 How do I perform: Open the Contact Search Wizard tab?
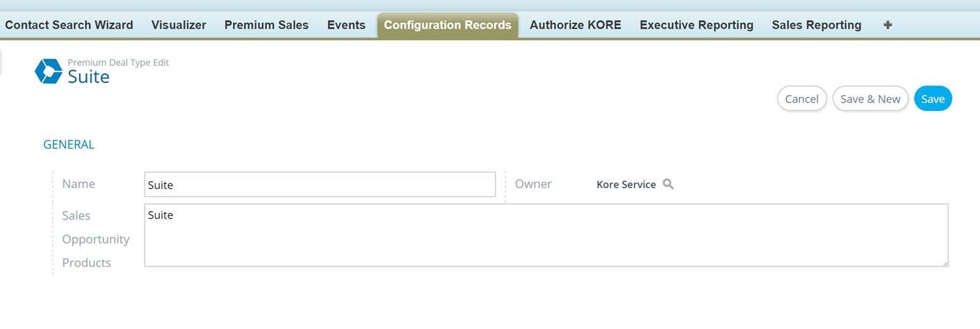(69, 25)
